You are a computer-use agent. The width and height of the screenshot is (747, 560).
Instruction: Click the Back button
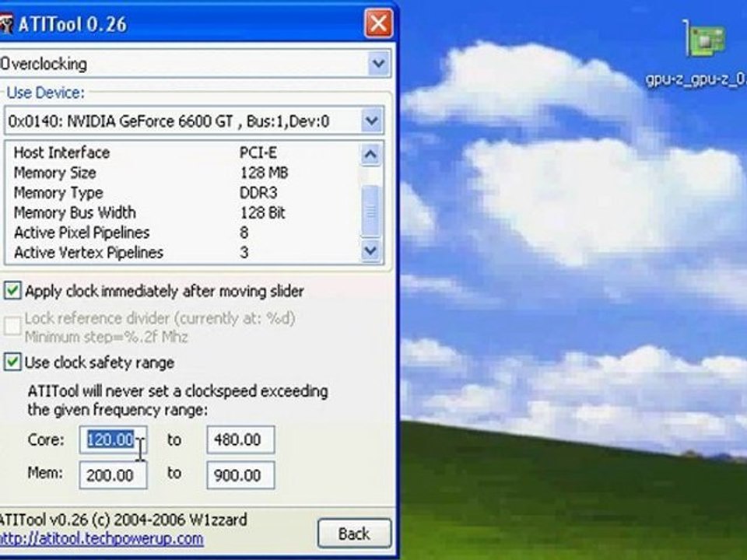(355, 534)
